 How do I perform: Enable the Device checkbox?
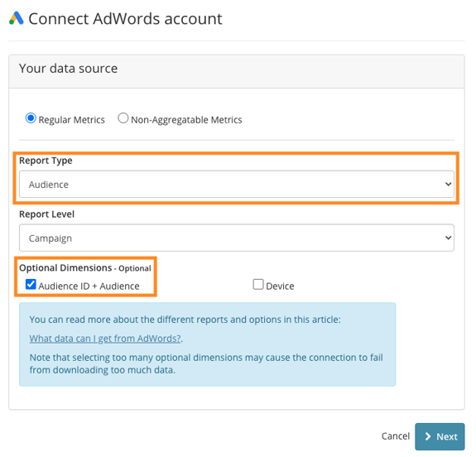[x=258, y=285]
